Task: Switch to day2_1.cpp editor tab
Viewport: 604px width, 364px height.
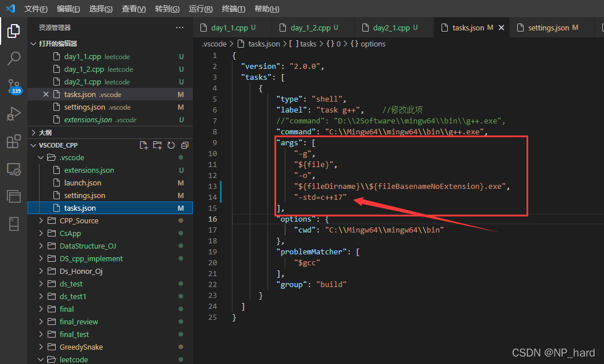Action: tap(394, 28)
